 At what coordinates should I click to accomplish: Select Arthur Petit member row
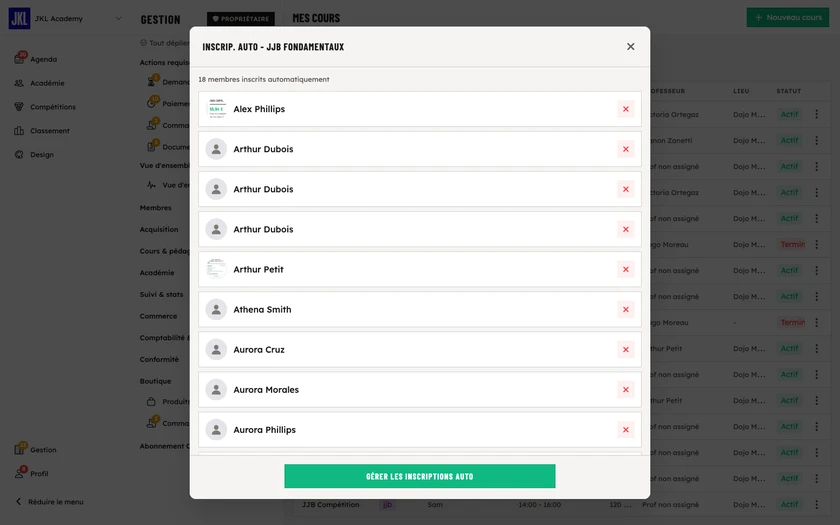coord(419,269)
